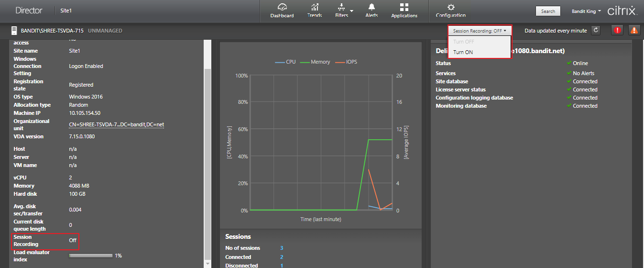Click the Session Recording Off value
This screenshot has height=268, width=644.
coord(73,240)
